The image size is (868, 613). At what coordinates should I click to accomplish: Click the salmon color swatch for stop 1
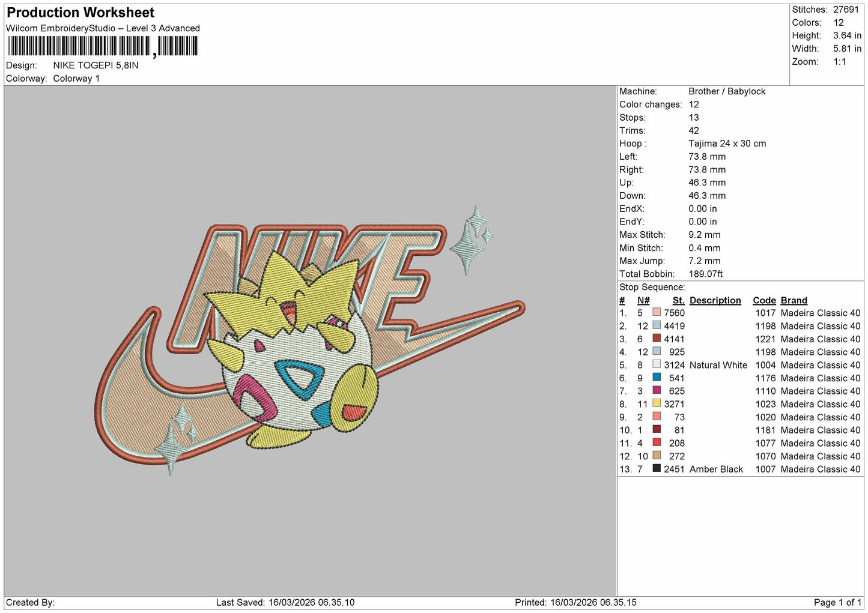[657, 312]
